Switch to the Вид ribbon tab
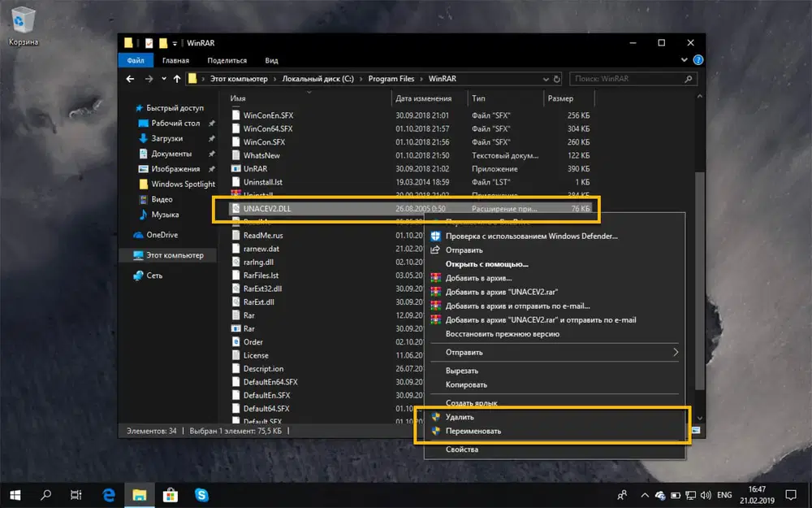 tap(271, 60)
